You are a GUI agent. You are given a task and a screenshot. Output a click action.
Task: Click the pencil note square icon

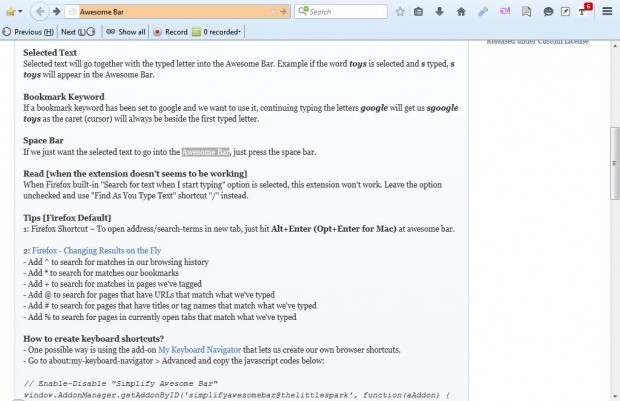pos(565,12)
